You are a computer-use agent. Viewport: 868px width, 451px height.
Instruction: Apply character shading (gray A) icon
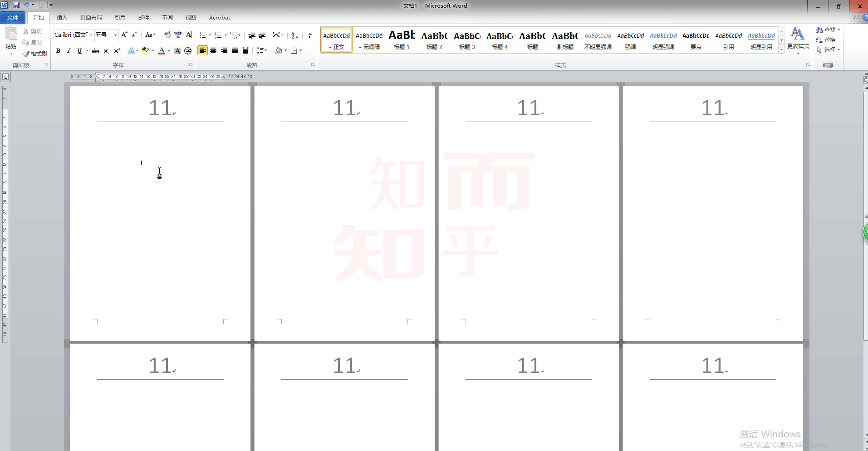pyautogui.click(x=177, y=51)
